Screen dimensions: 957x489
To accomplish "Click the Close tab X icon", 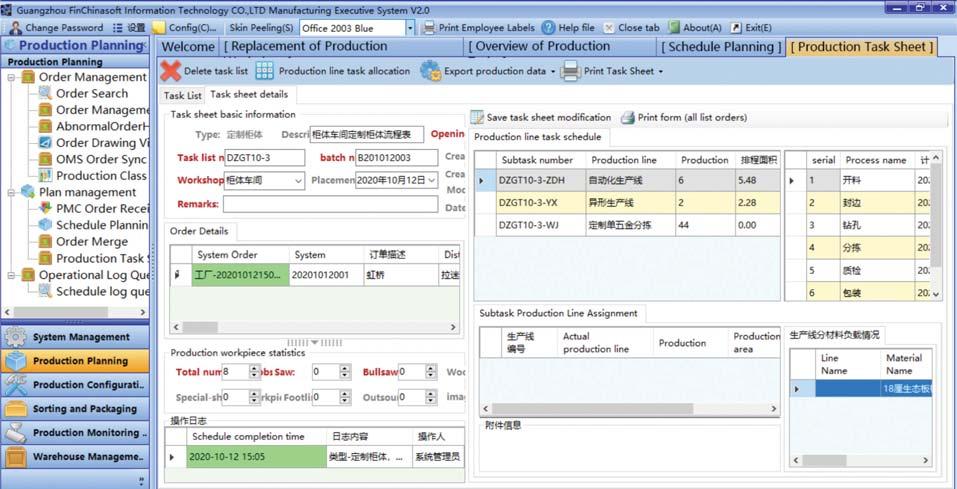I will coord(609,28).
